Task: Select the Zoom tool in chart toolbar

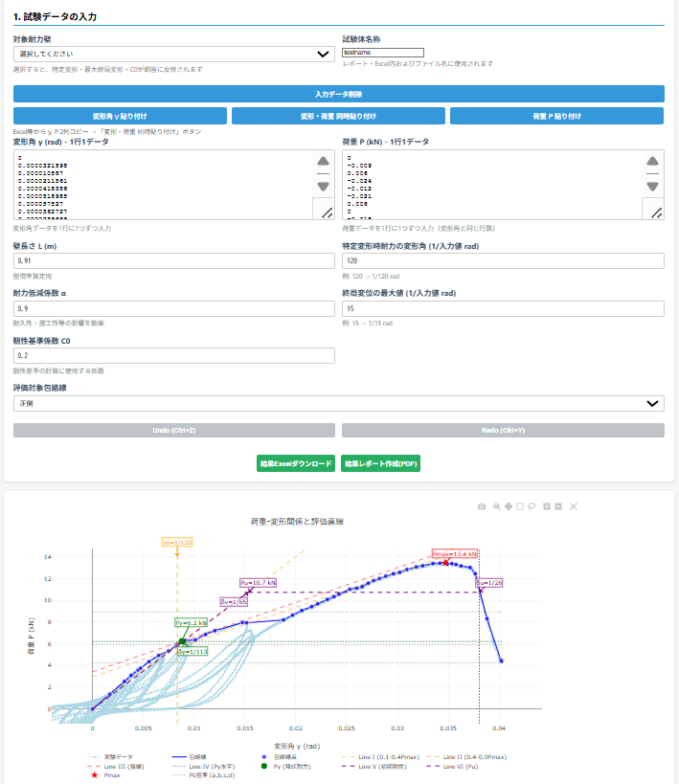Action: point(496,505)
